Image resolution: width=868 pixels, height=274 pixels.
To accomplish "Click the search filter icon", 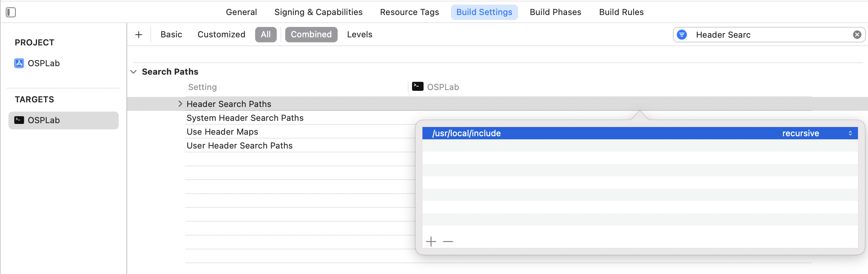I will click(x=682, y=35).
